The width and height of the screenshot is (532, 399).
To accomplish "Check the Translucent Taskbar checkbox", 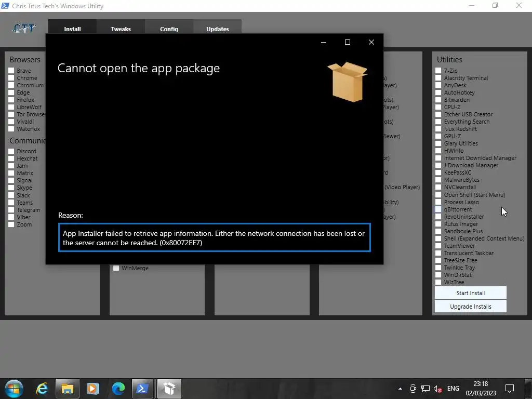I will (x=438, y=253).
